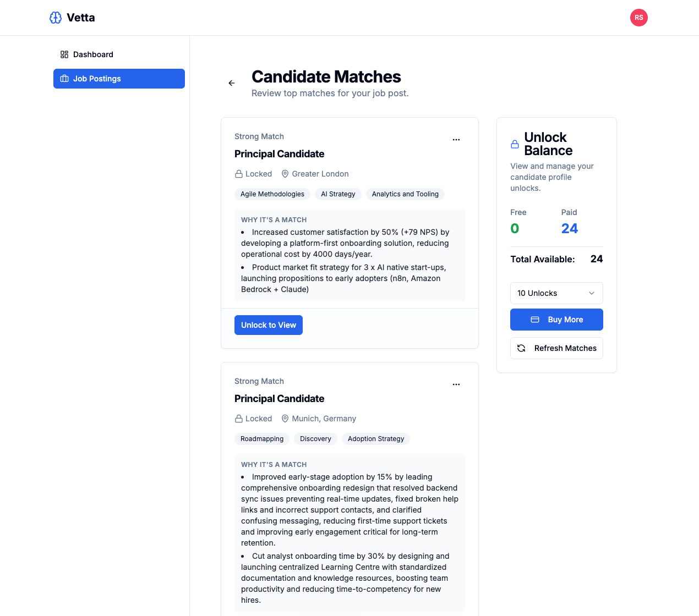Screen dimensions: 699x616
Task: Select Job Postings in the sidebar
Action: pos(96,79)
